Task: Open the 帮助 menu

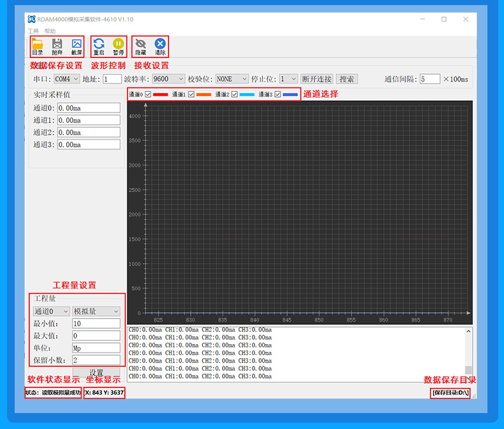Action: 50,31
